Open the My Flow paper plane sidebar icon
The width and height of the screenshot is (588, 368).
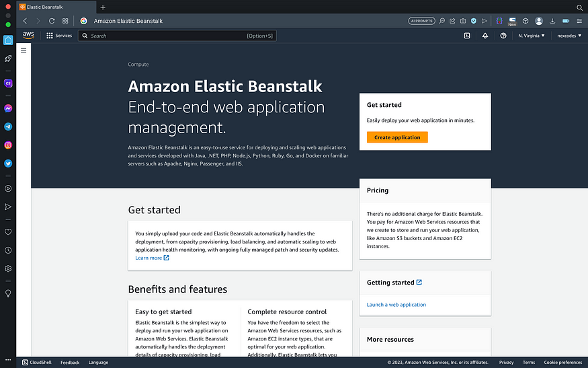click(8, 207)
